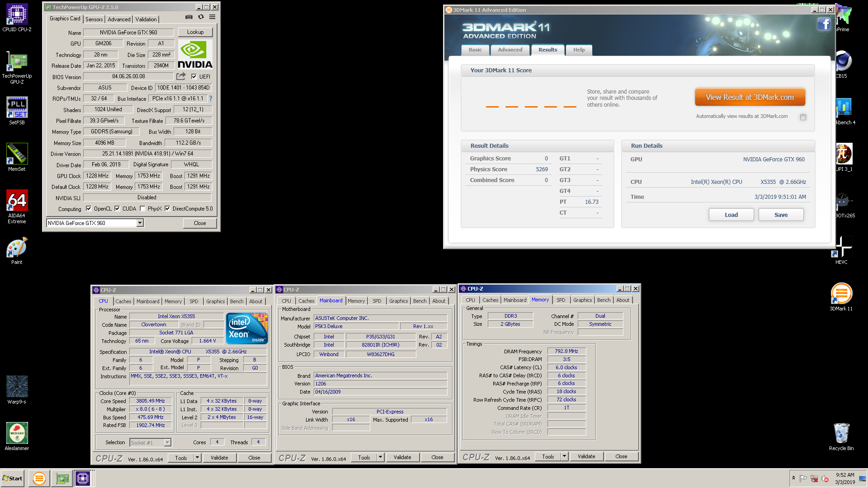Click the Load button in Run Details

[731, 215]
